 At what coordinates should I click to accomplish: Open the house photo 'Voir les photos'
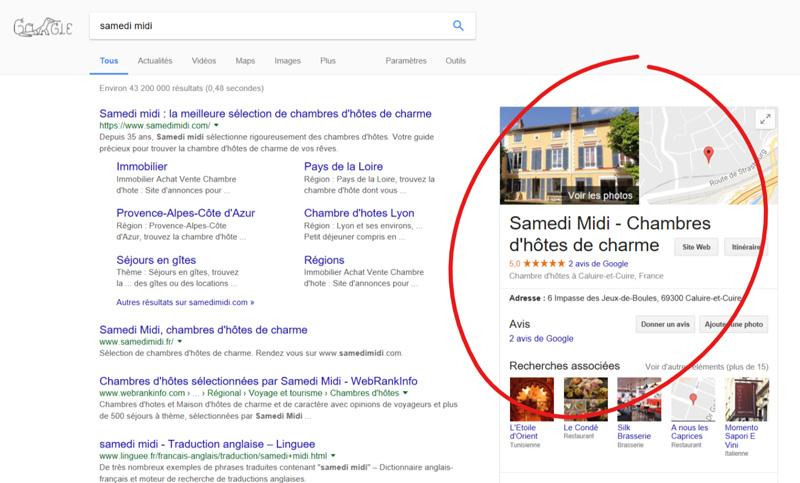click(x=569, y=155)
